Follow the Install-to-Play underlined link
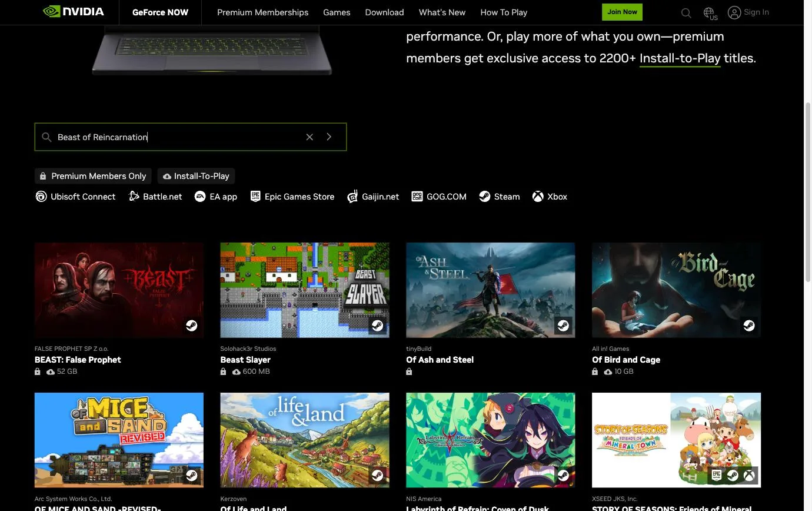This screenshot has height=511, width=812. coord(680,58)
